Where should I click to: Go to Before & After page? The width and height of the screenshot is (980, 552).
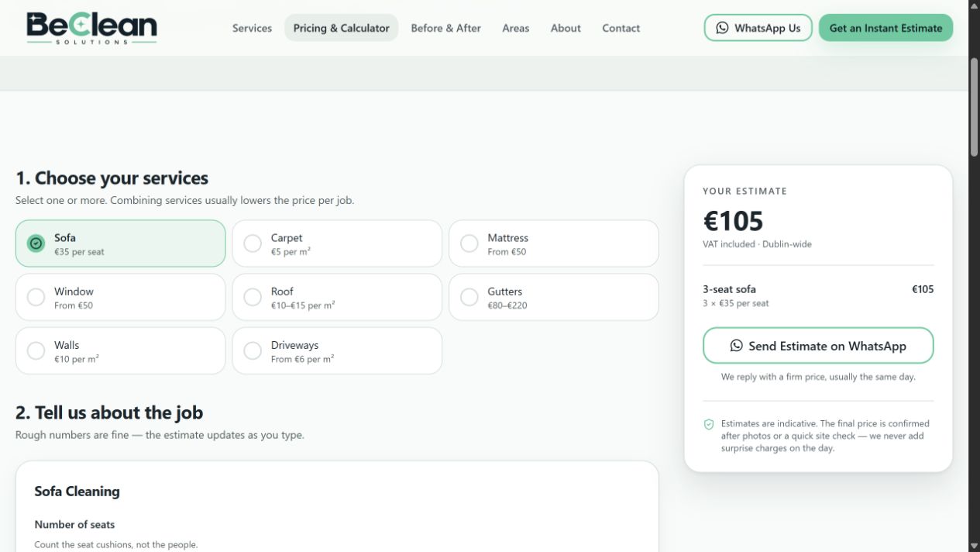[445, 28]
